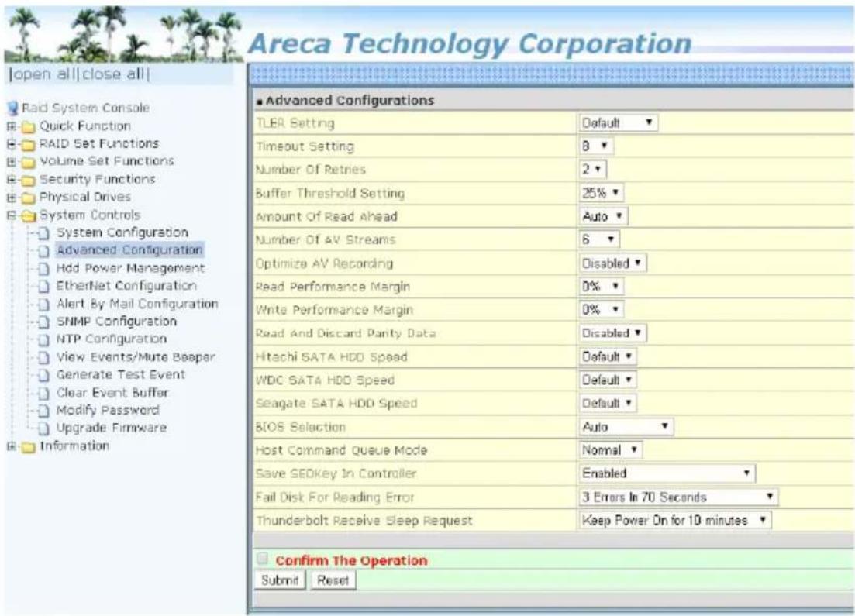Expand the Volume Set Functions node
This screenshot has width=855, height=616.
11,162
